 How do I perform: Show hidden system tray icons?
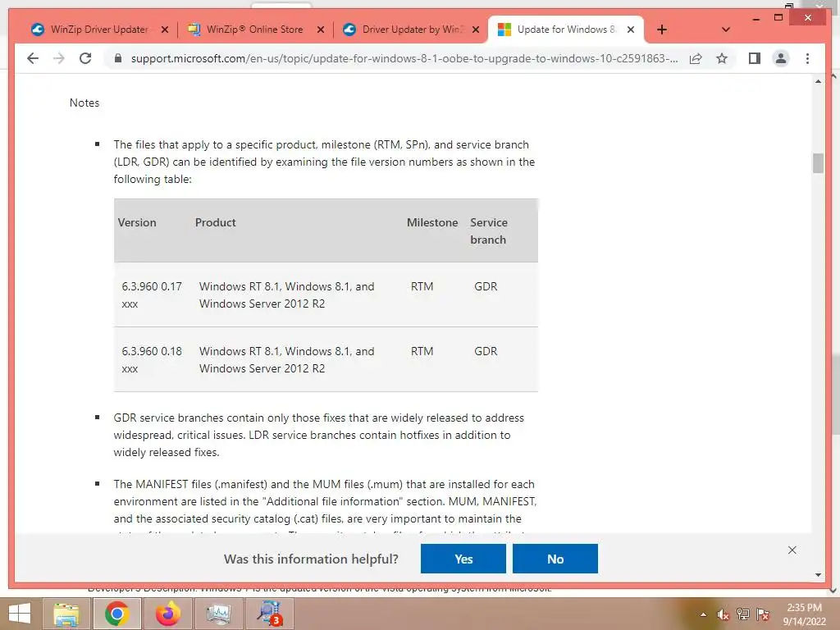click(703, 614)
